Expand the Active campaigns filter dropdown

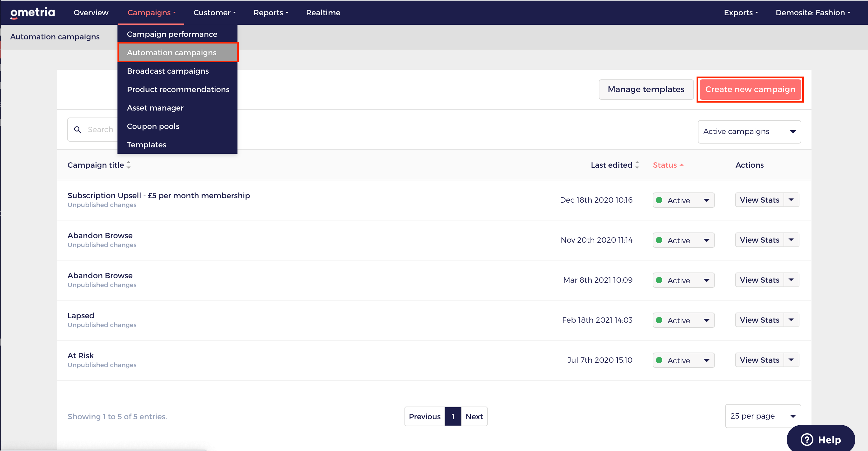[749, 131]
